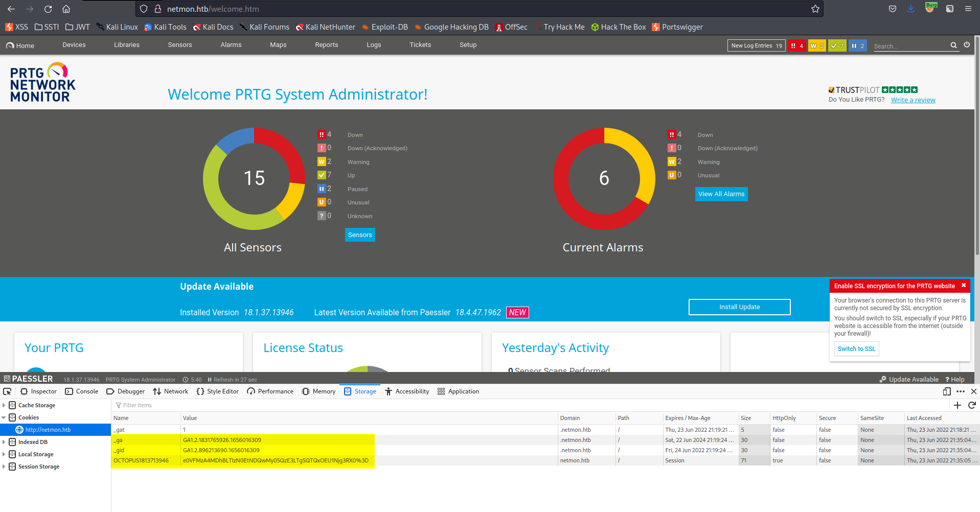The image size is (980, 512).
Task: Open the Alarms menu
Action: click(x=231, y=45)
